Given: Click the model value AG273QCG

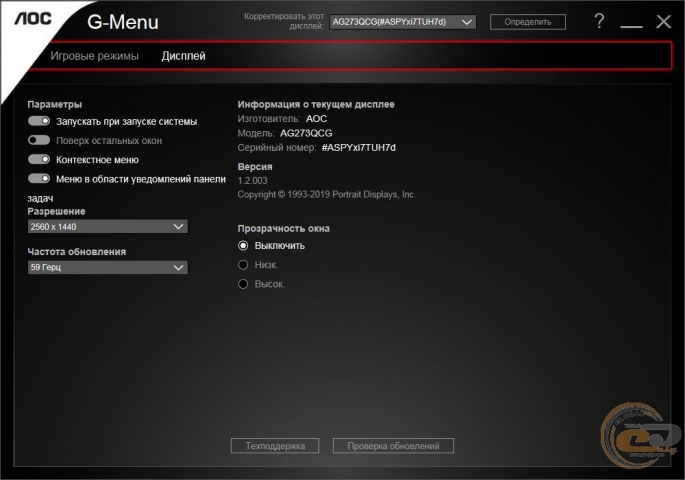Looking at the screenshot, I should point(306,133).
